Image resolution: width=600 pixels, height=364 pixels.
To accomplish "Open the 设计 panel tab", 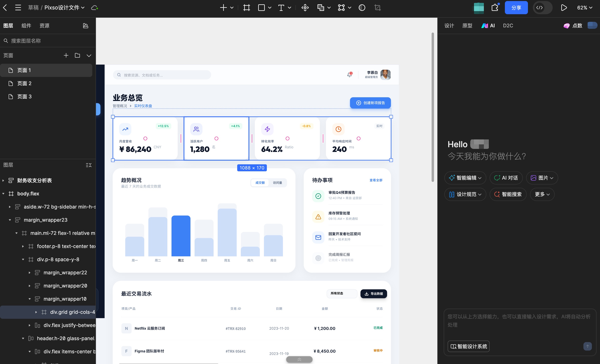I will 449,26.
